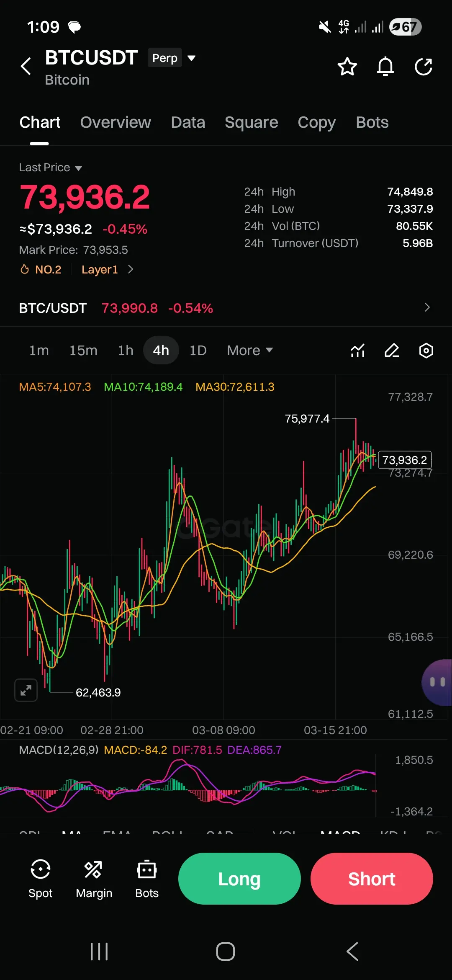The height and width of the screenshot is (980, 452).
Task: Tap the share icon in the header
Action: click(423, 67)
